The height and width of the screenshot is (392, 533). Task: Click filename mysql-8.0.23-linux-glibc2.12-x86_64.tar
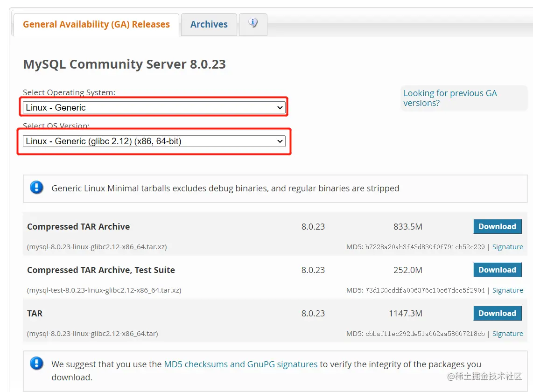point(92,334)
